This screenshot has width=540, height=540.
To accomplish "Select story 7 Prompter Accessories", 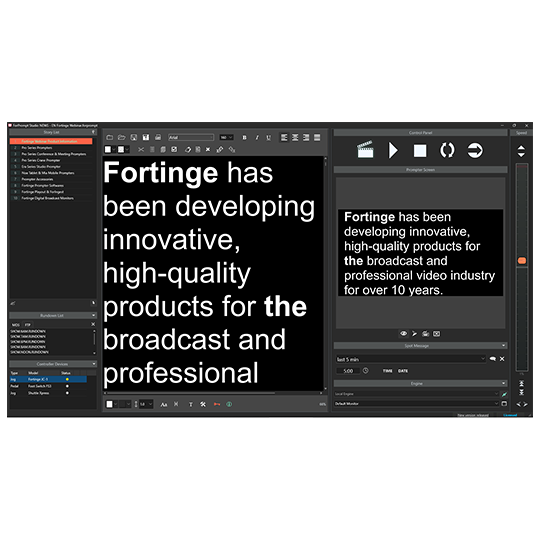I will 51,179.
